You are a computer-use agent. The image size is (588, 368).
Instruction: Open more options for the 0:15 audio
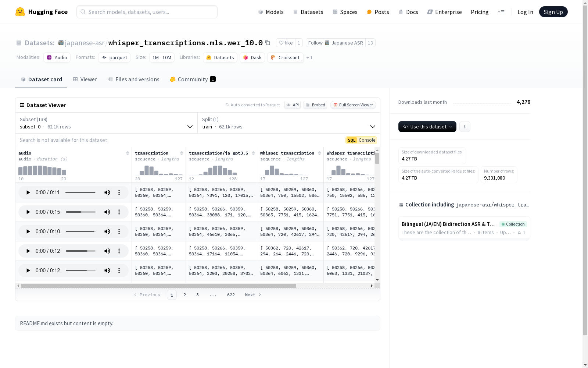click(119, 212)
